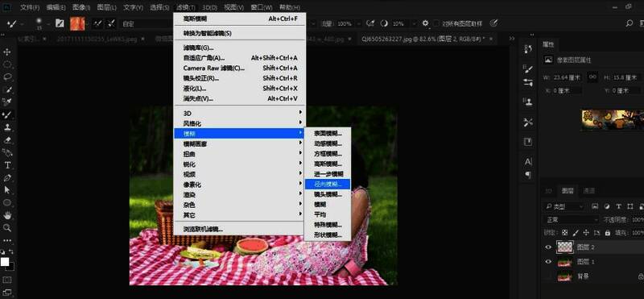Toggle brush settings panel button in options bar
Image resolution: width=644 pixels, height=299 pixels.
(x=60, y=23)
